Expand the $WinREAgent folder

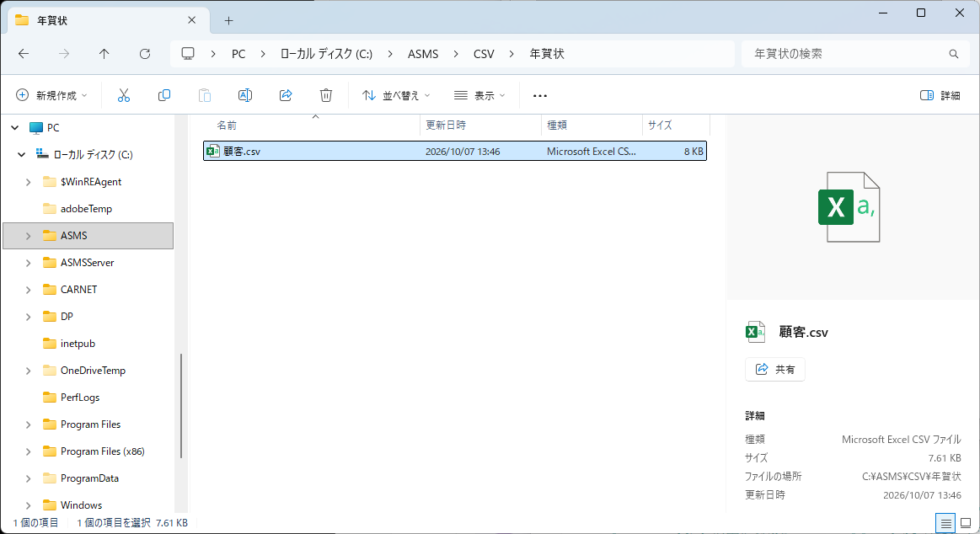[28, 182]
